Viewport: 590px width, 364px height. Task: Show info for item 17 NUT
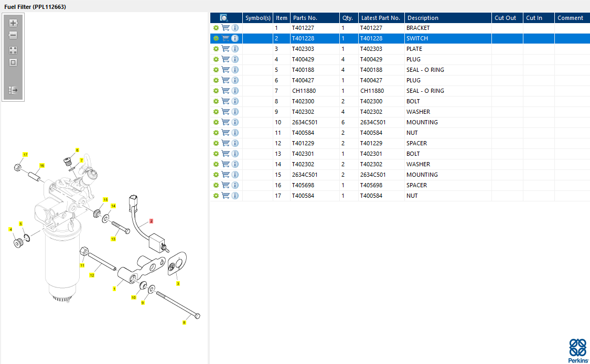pos(235,196)
